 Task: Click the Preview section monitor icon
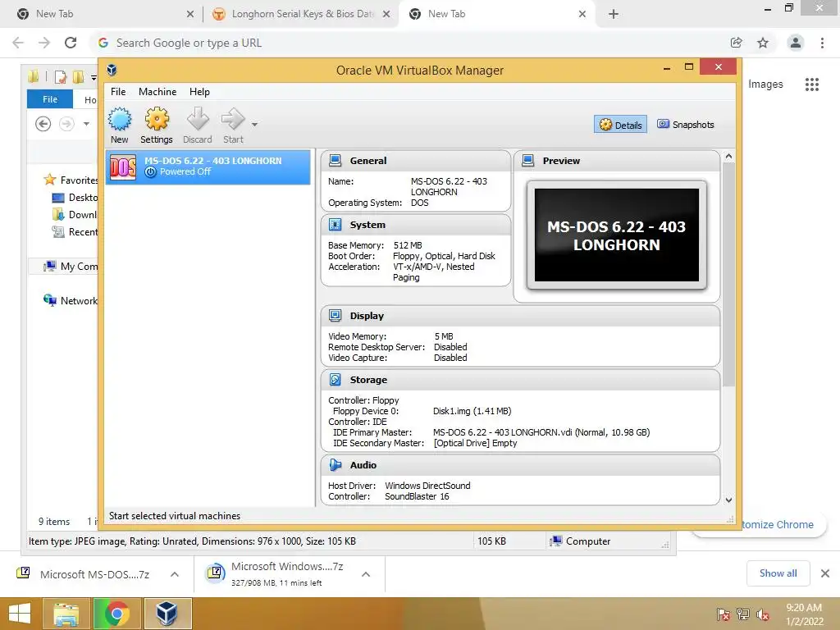pyautogui.click(x=528, y=160)
